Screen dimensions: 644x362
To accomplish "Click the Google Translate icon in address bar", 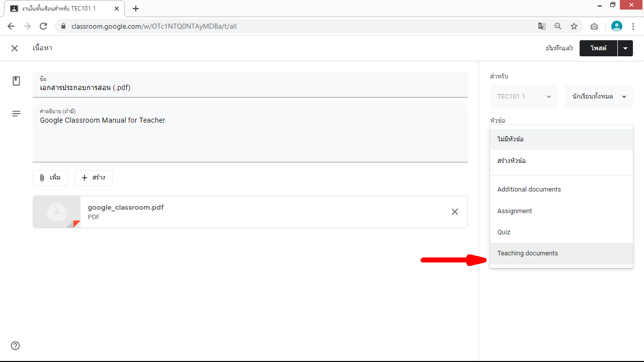I will [541, 26].
